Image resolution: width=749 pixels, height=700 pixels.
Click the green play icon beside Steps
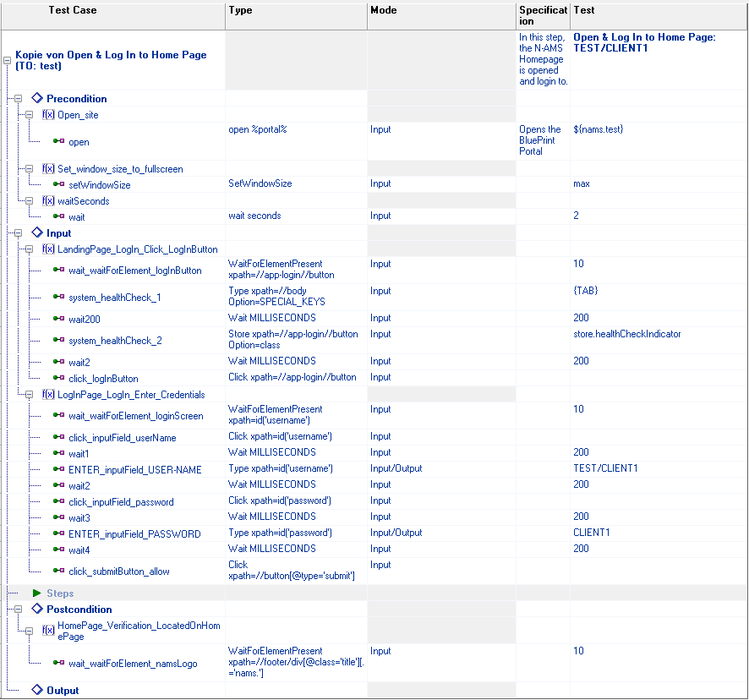37,593
